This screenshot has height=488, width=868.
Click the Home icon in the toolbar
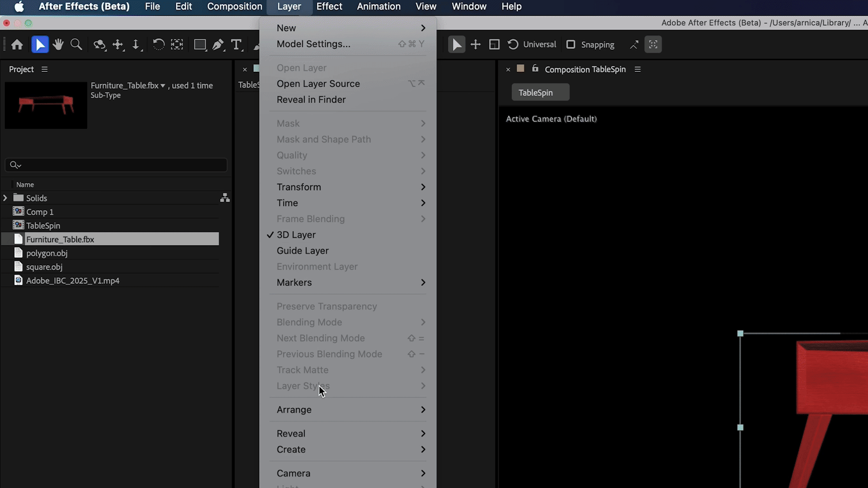[17, 44]
